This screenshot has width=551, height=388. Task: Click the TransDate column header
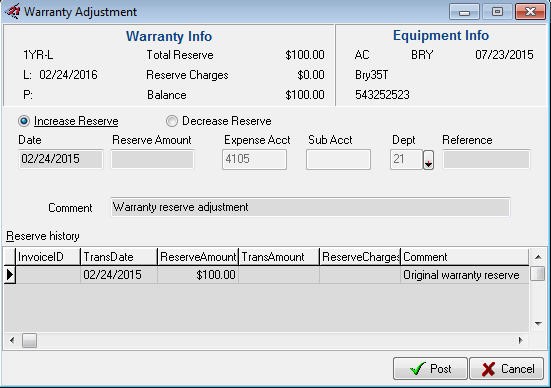pyautogui.click(x=119, y=257)
